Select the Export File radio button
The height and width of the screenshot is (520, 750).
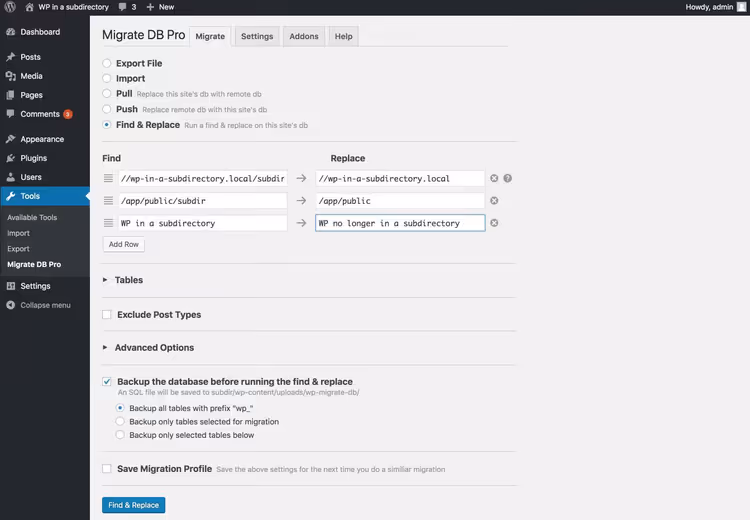click(107, 63)
